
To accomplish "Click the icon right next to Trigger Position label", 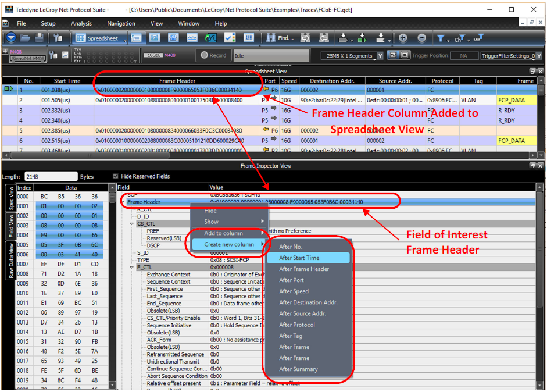I will tap(405, 55).
